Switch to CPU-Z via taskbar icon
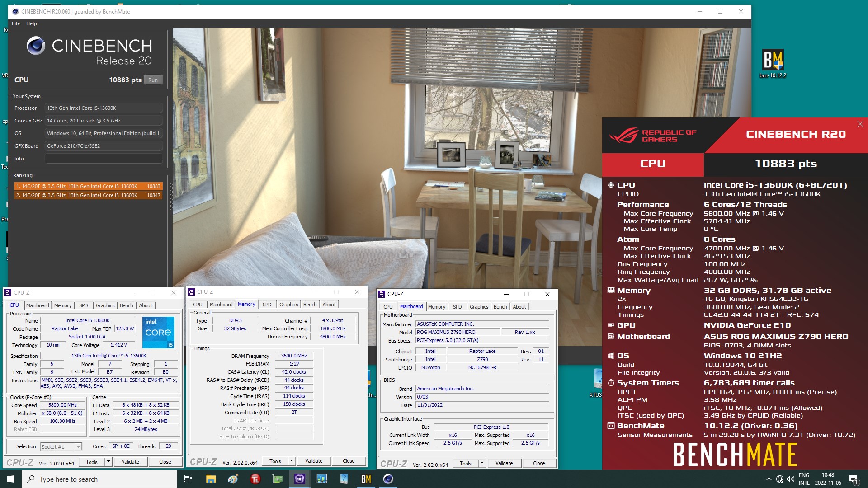Image resolution: width=868 pixels, height=488 pixels. 299,479
